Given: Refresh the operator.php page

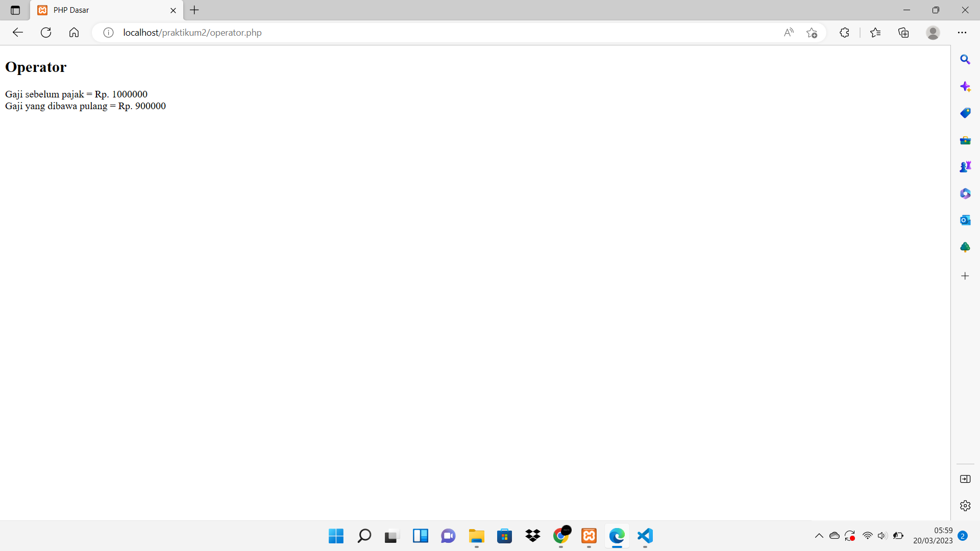Looking at the screenshot, I should click(x=46, y=33).
